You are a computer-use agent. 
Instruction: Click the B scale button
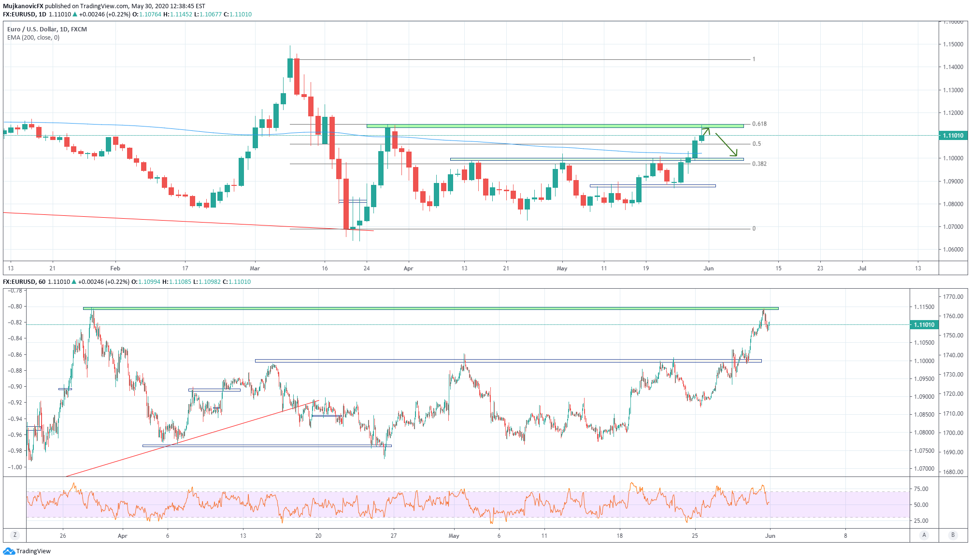pos(953,535)
